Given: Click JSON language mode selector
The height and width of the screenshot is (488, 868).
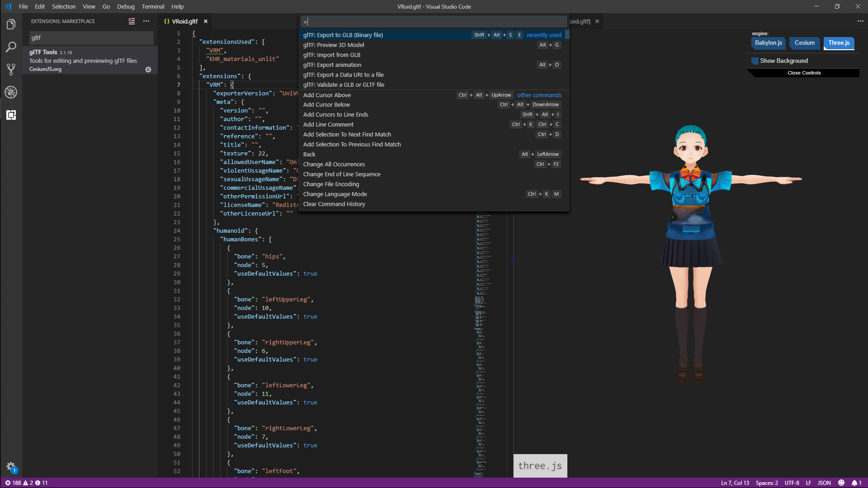Looking at the screenshot, I should click(x=824, y=483).
